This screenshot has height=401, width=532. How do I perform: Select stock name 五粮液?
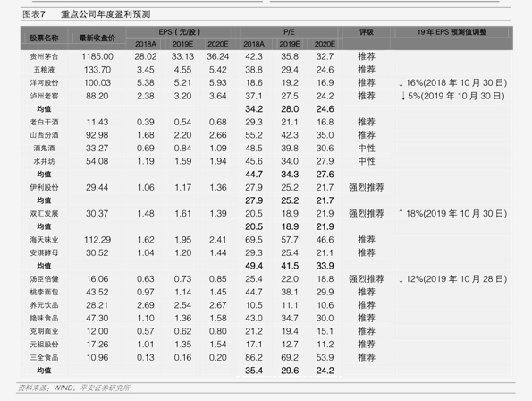[44, 70]
